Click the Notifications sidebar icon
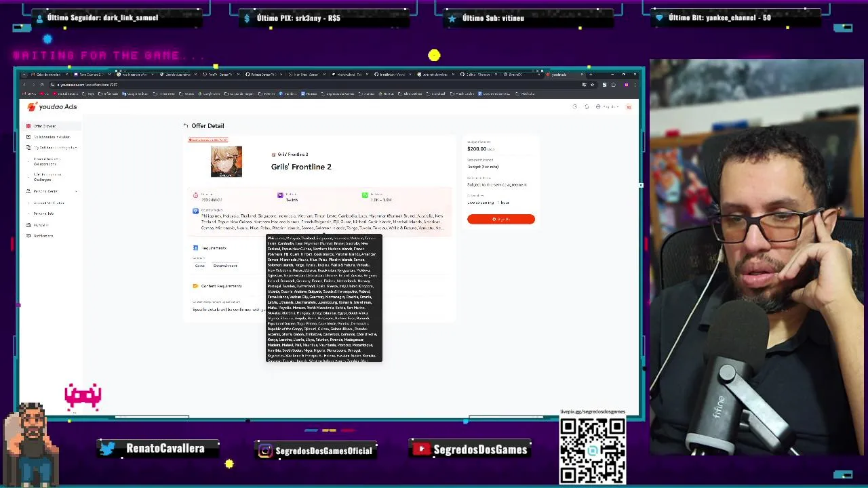Image resolution: width=868 pixels, height=488 pixels. point(28,236)
